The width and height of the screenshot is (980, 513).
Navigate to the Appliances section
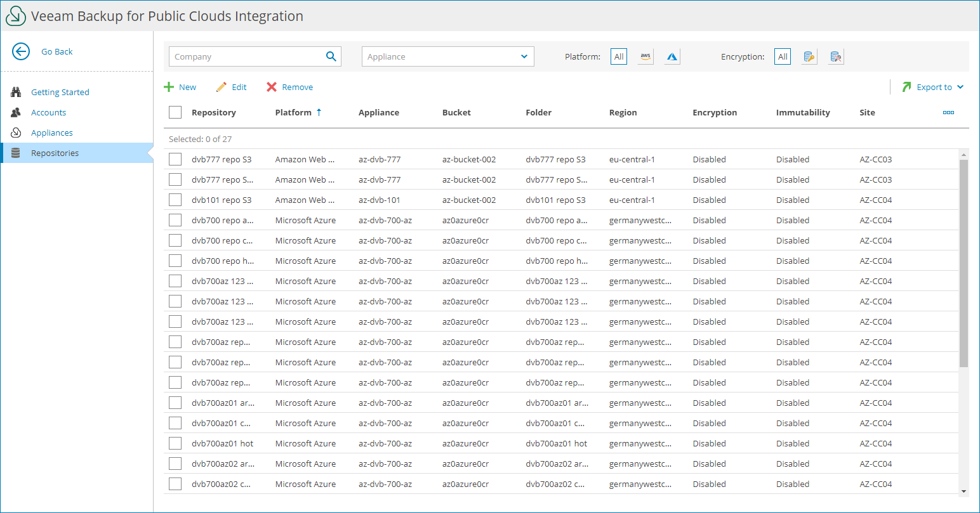click(51, 132)
